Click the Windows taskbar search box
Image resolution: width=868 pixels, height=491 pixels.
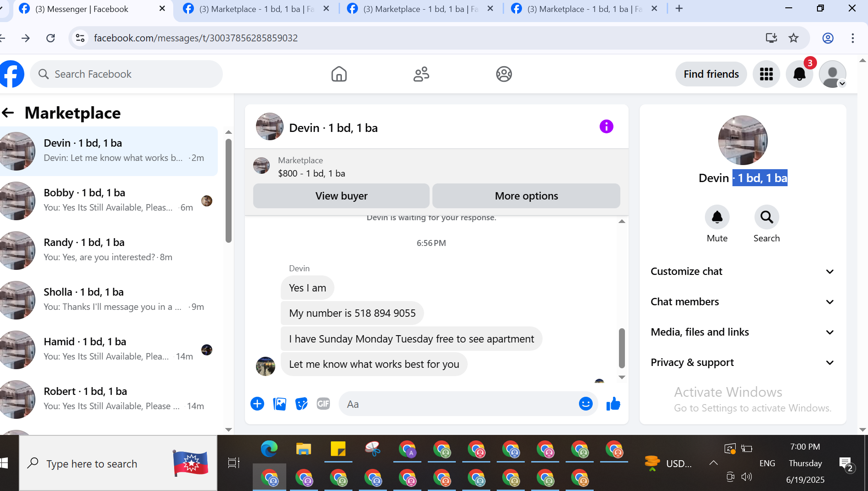click(118, 463)
